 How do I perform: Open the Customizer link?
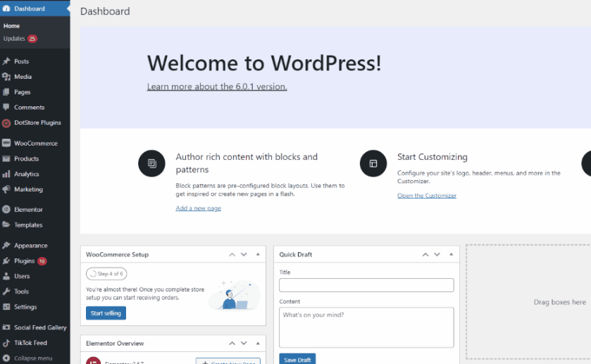427,195
